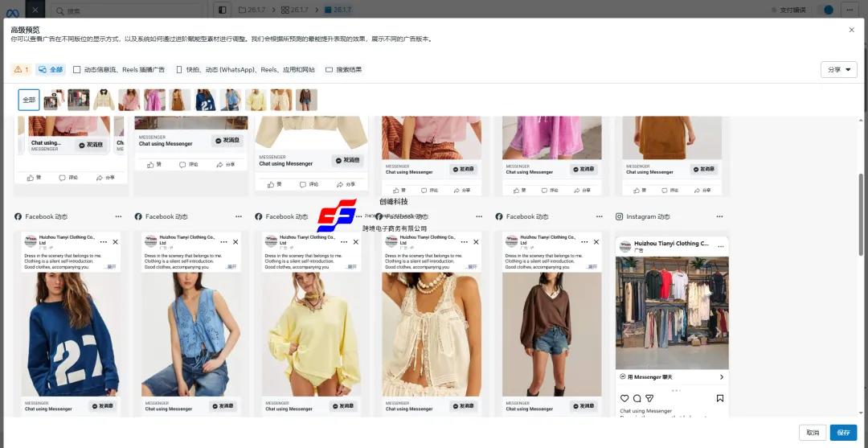Flip the toggle switch in the top bar
Screen dimensions: 868x448
(825, 10)
